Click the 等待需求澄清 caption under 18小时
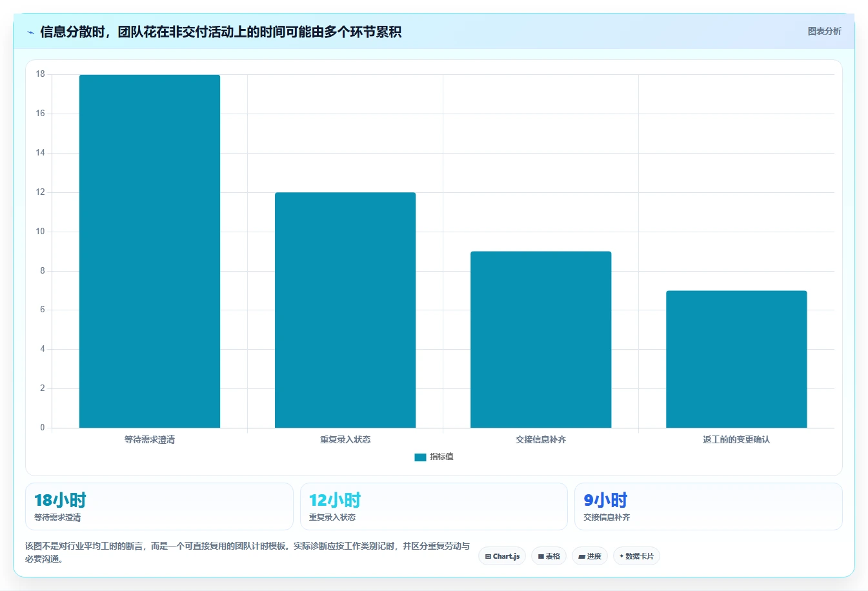 tap(57, 517)
